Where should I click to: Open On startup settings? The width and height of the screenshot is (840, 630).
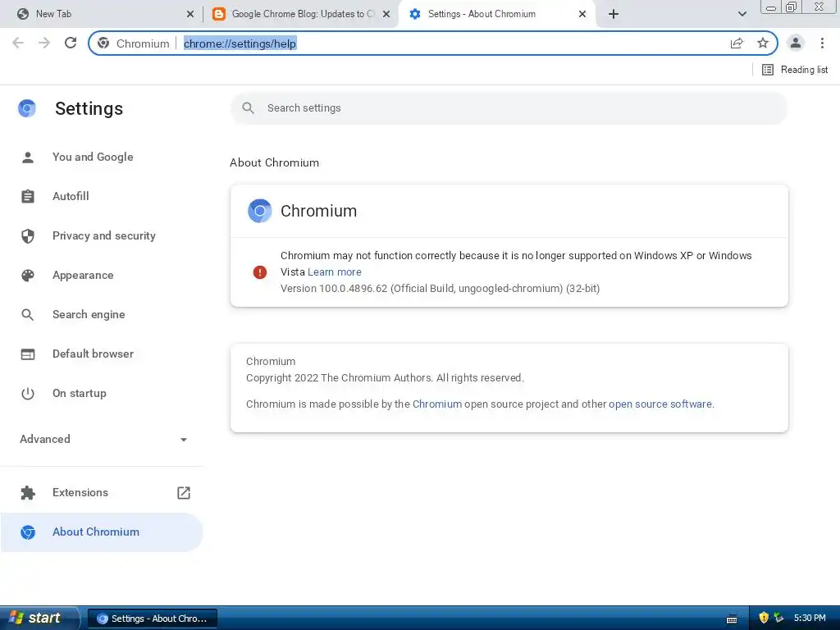(x=102, y=393)
